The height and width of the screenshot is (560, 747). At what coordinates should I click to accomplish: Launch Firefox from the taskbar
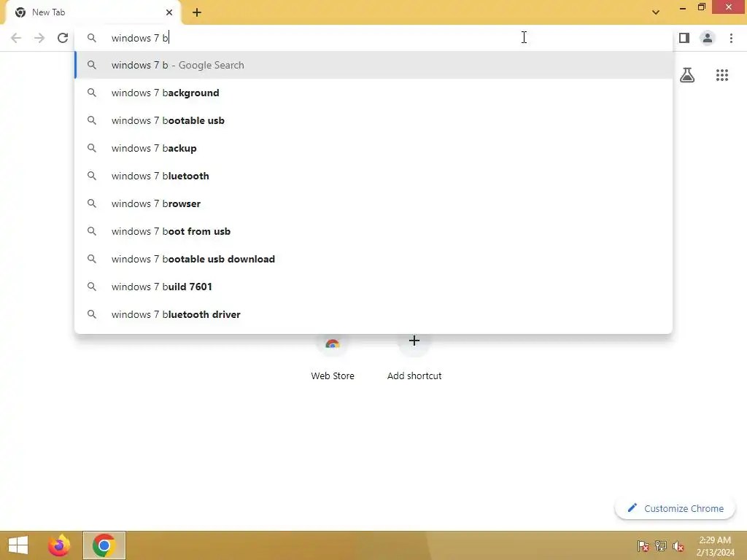coord(59,545)
